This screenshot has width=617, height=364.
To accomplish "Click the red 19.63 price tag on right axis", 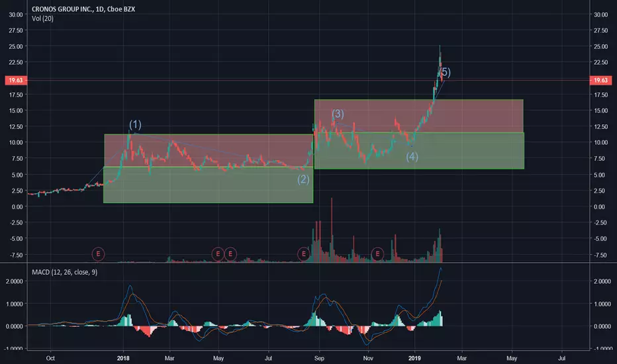I will click(x=600, y=80).
